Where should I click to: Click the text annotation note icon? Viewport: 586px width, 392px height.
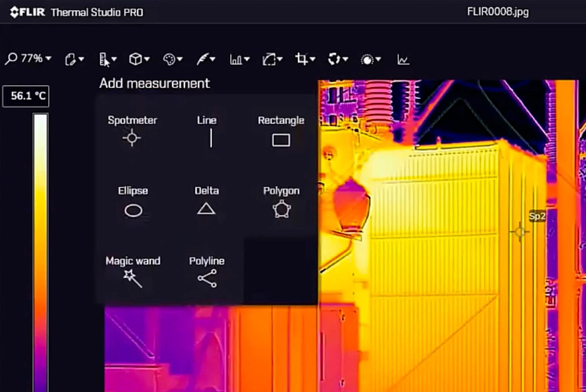pyautogui.click(x=70, y=59)
